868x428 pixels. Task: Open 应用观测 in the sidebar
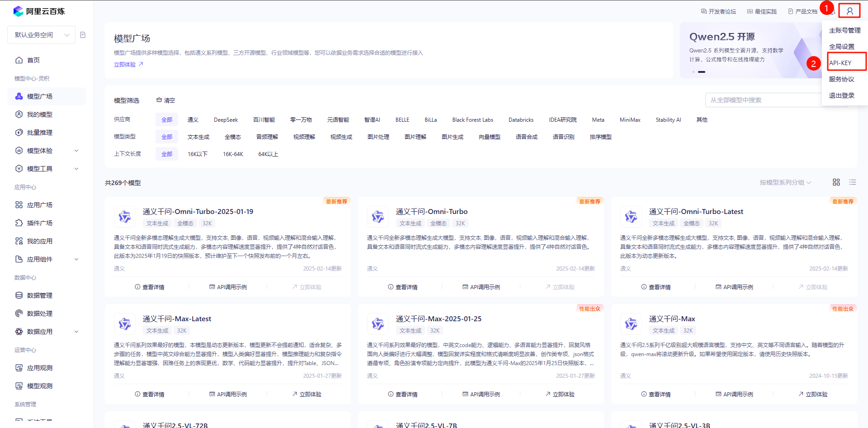coord(47,368)
